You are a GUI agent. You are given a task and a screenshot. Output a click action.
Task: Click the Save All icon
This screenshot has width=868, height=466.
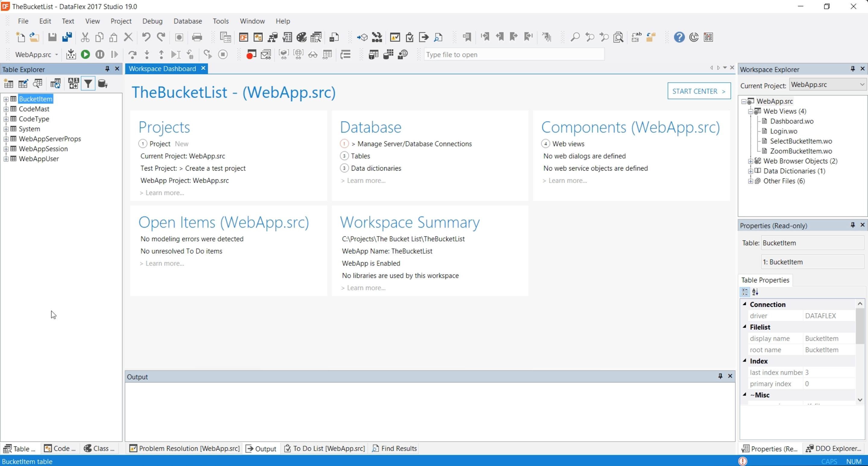67,37
